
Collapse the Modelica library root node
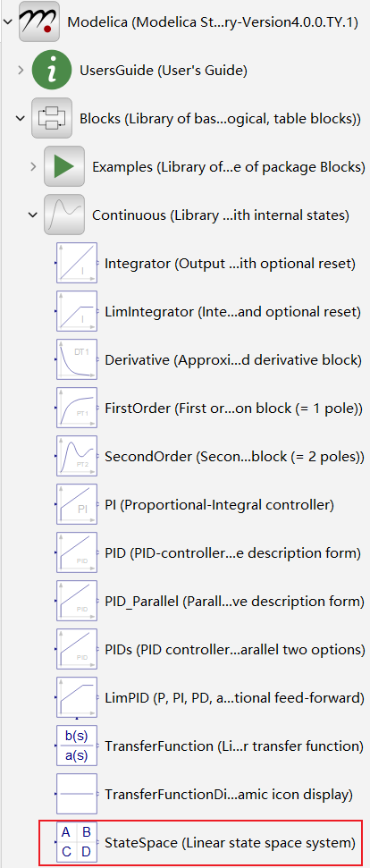[6, 21]
